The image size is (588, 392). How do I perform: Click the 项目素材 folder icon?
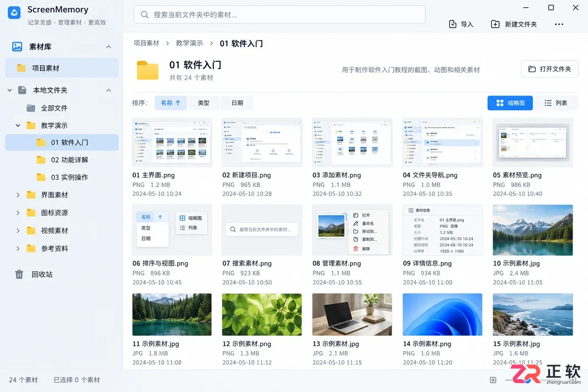point(22,68)
